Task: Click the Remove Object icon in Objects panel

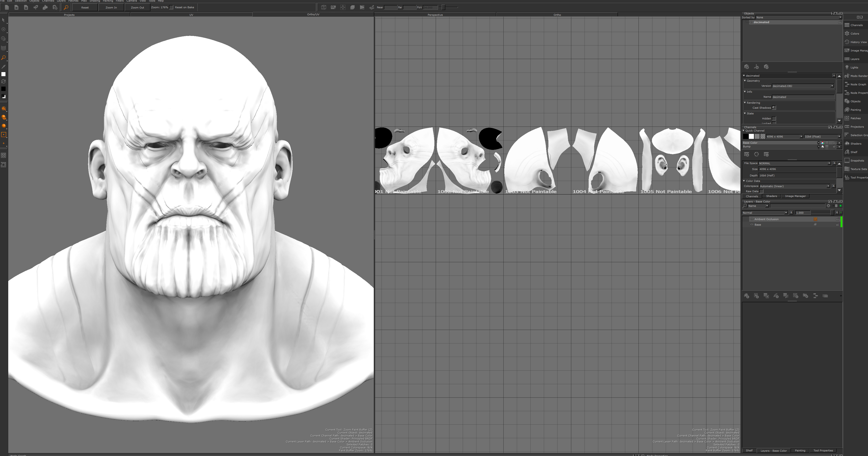Action: click(x=766, y=67)
